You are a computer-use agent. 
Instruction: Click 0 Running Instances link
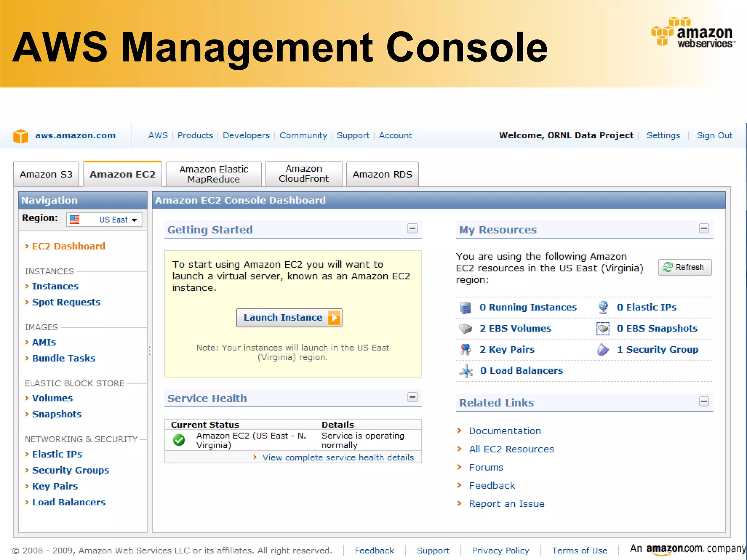(x=528, y=307)
